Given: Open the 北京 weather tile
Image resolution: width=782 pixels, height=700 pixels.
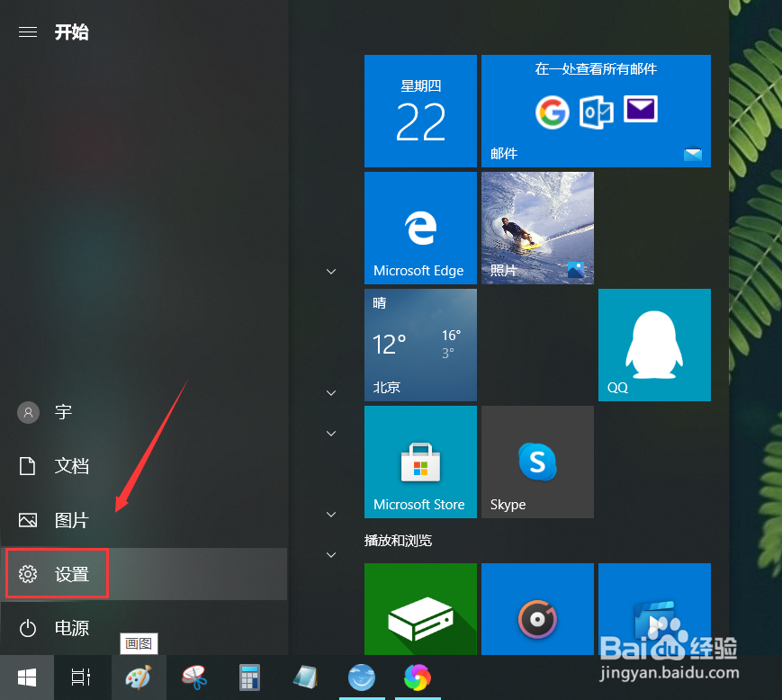Looking at the screenshot, I should (420, 345).
